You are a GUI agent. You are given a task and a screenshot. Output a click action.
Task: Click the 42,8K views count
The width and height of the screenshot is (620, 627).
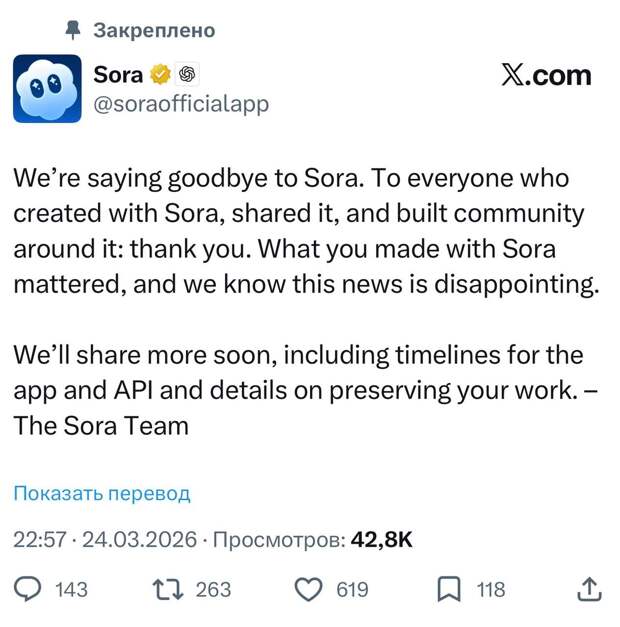pyautogui.click(x=382, y=540)
